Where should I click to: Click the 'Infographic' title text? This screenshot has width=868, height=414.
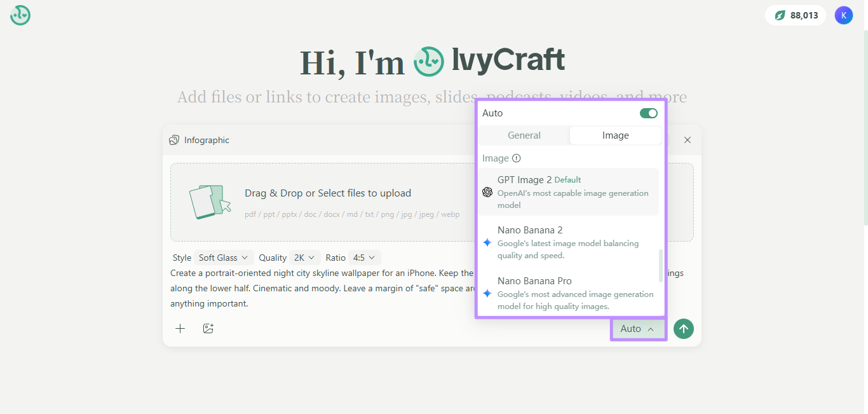point(207,140)
